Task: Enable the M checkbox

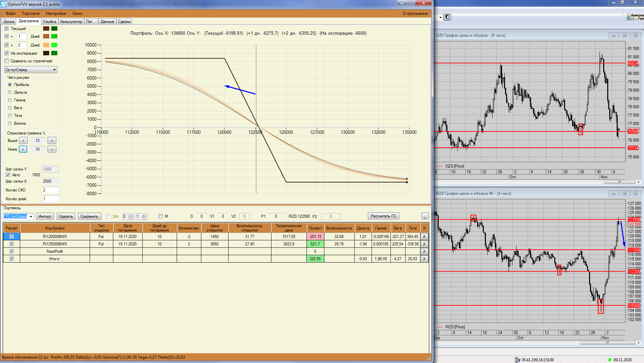Action: click(x=160, y=216)
